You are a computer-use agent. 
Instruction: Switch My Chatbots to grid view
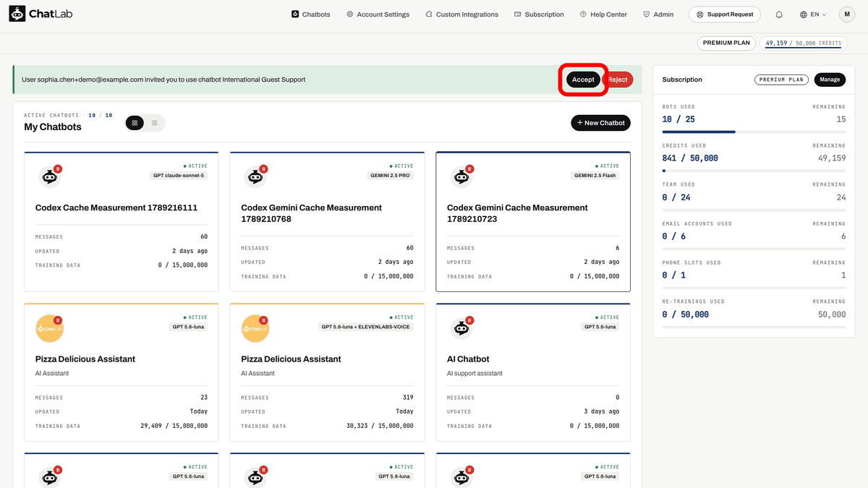[x=135, y=123]
